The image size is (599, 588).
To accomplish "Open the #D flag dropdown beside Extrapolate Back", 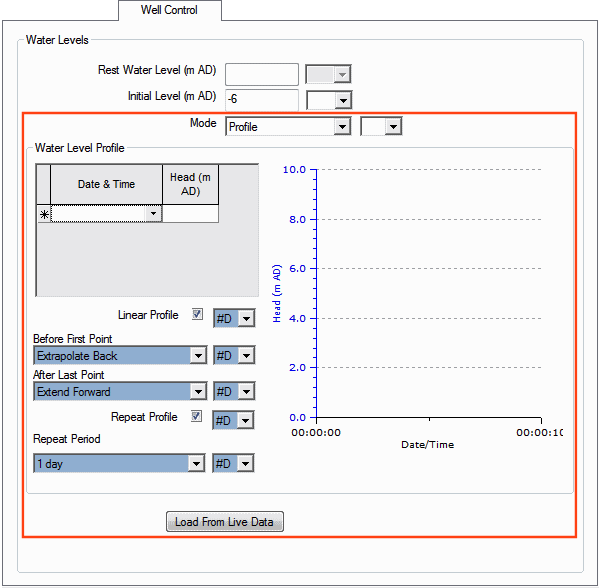I will point(234,356).
